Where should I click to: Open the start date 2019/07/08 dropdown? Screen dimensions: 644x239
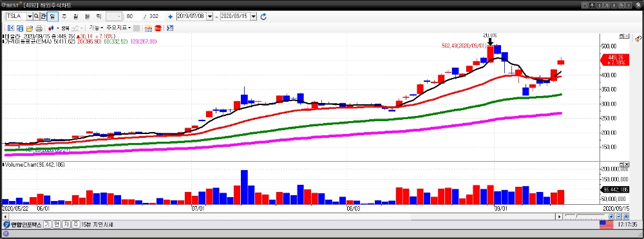(x=210, y=16)
